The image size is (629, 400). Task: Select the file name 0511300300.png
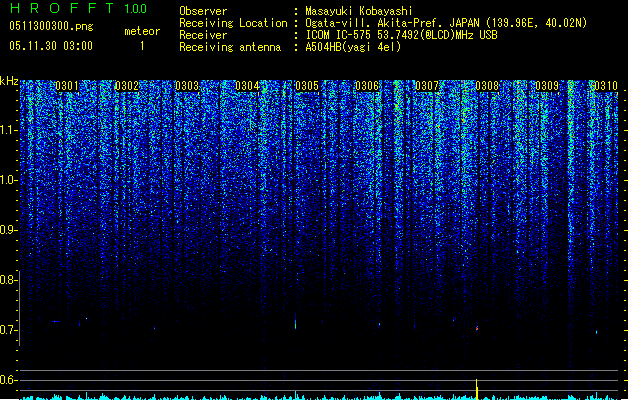pos(51,26)
